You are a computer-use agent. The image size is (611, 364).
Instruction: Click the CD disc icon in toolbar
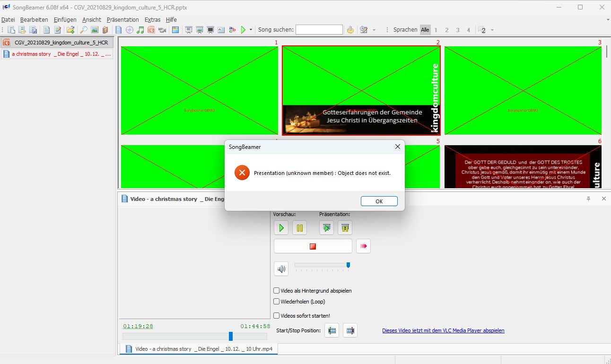click(x=129, y=30)
